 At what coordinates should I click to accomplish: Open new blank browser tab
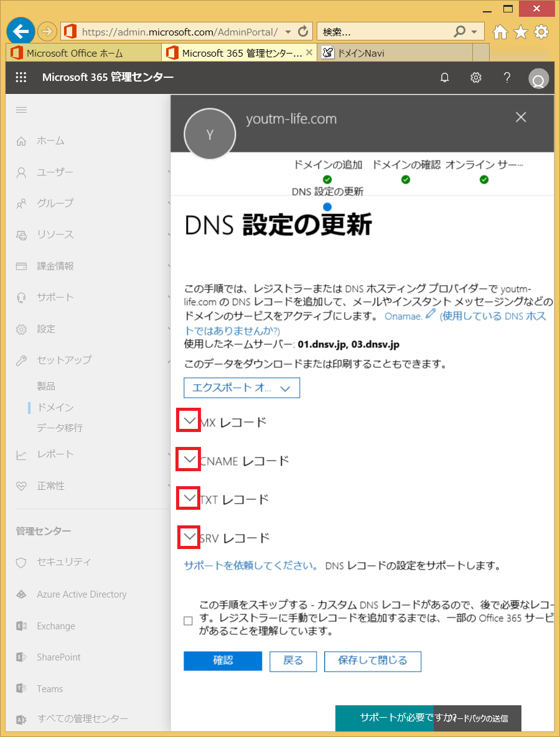(480, 53)
